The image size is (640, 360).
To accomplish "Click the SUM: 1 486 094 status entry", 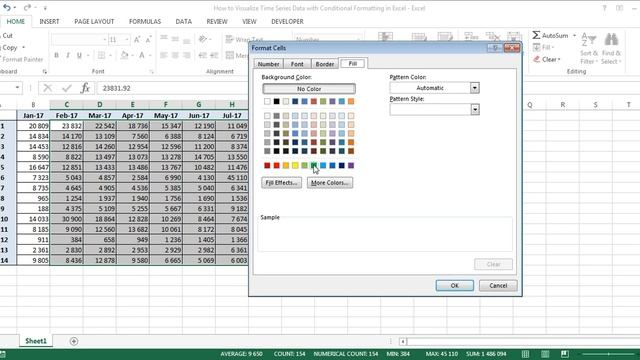I will pos(486,354).
